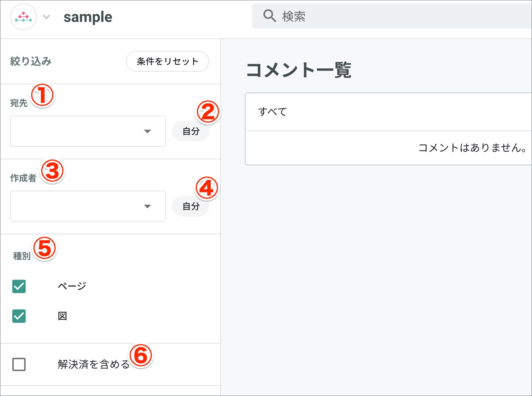
Task: Click the dropdown arrow inside the 宛先 field
Action: [x=147, y=131]
